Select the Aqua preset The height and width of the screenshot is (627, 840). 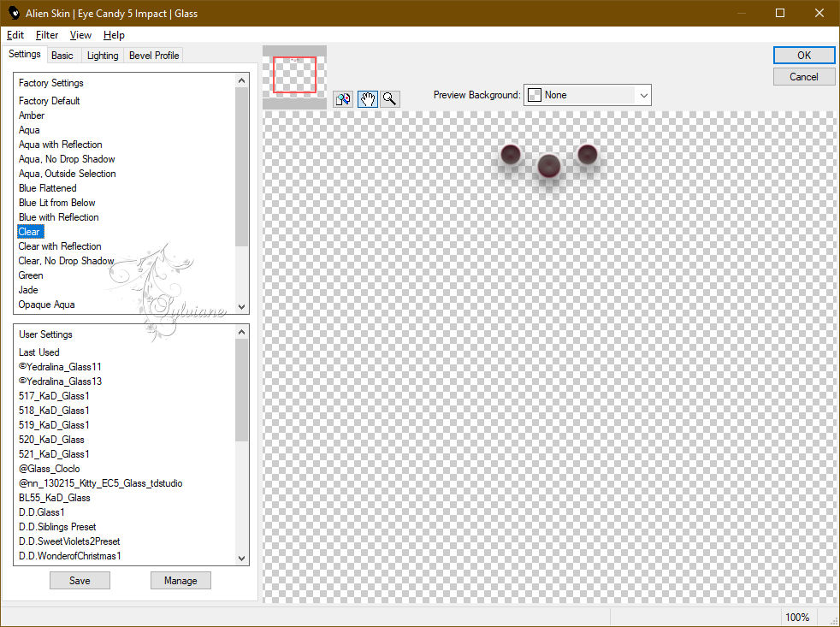(x=29, y=130)
